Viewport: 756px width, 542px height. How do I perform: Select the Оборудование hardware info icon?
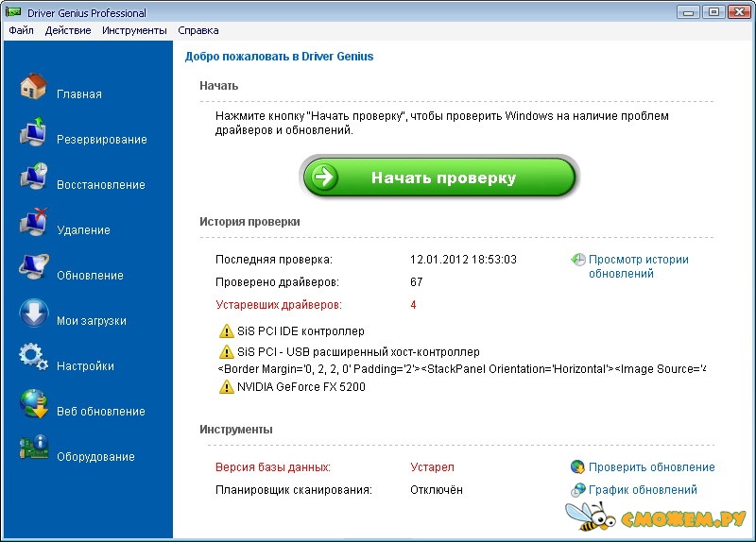[33, 449]
